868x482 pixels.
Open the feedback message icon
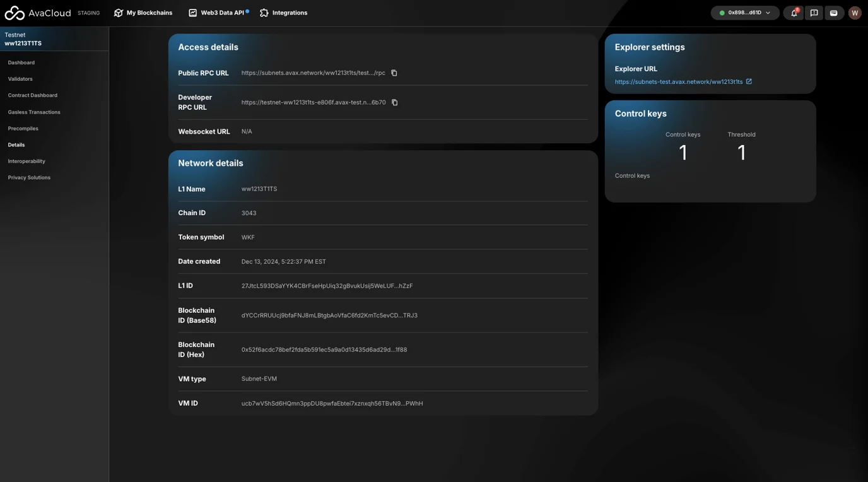pos(814,13)
